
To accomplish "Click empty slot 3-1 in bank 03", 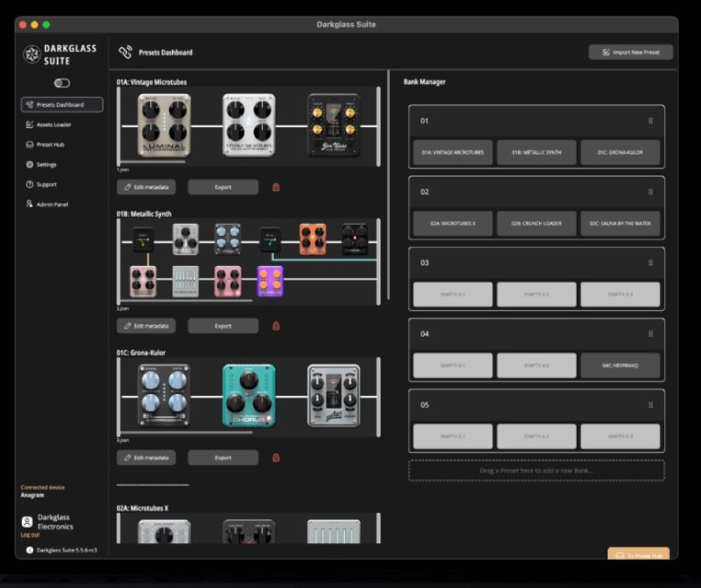I will coord(453,295).
